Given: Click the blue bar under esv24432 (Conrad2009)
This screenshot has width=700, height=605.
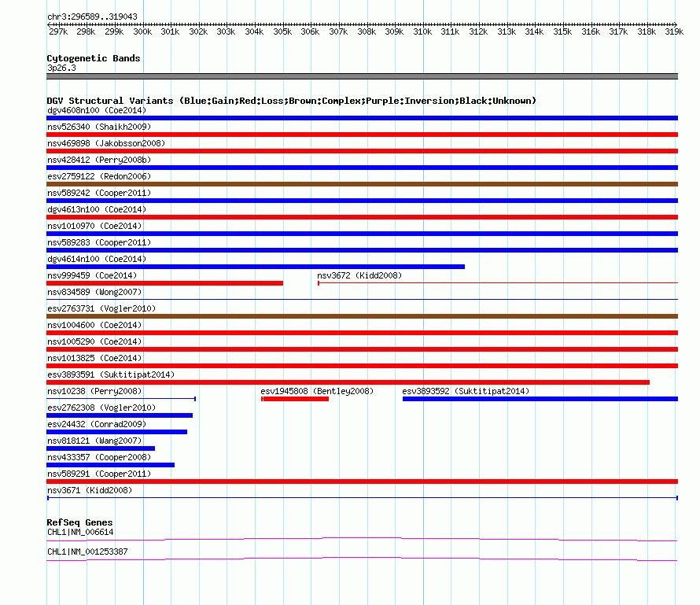Looking at the screenshot, I should (116, 432).
